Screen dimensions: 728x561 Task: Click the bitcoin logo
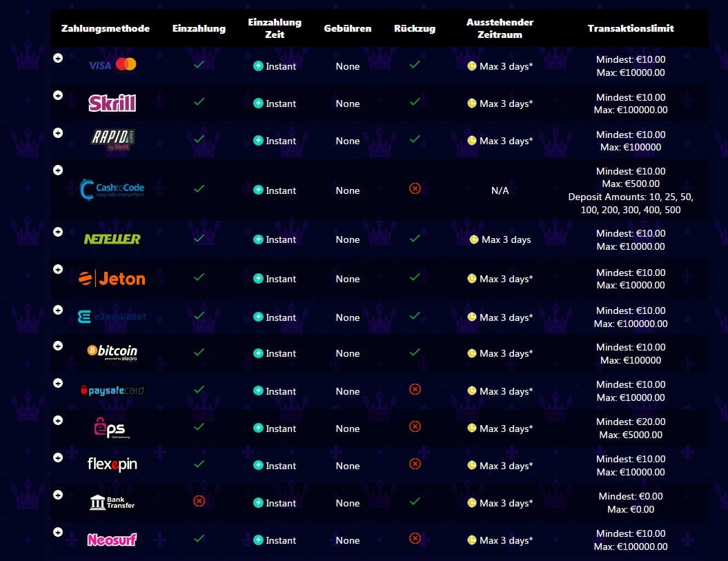(x=112, y=353)
